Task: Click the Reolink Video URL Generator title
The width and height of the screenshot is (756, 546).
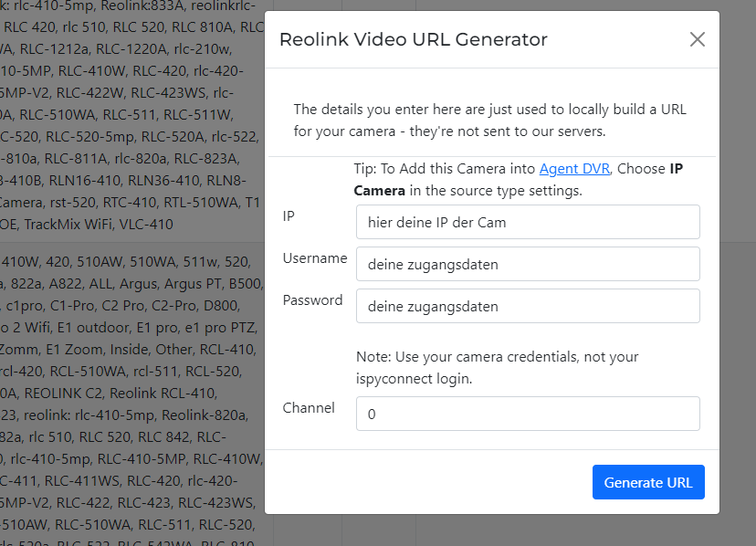Action: 413,40
